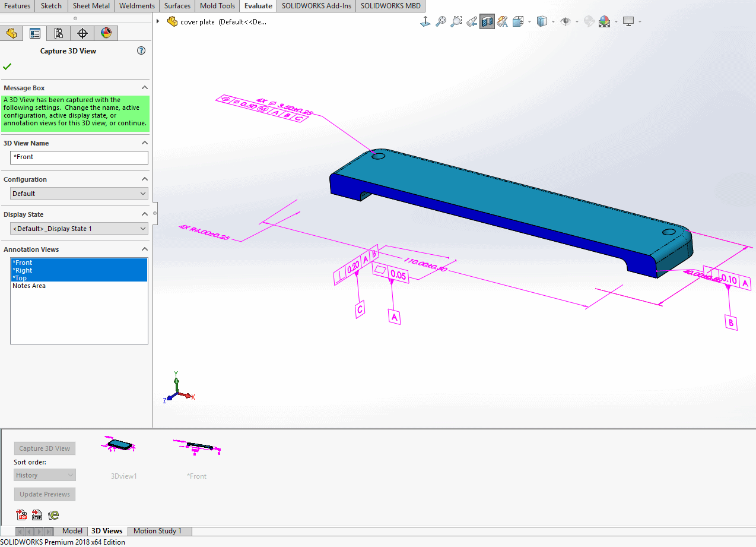Image resolution: width=756 pixels, height=547 pixels.
Task: Open the Default configuration dropdown
Action: 79,194
